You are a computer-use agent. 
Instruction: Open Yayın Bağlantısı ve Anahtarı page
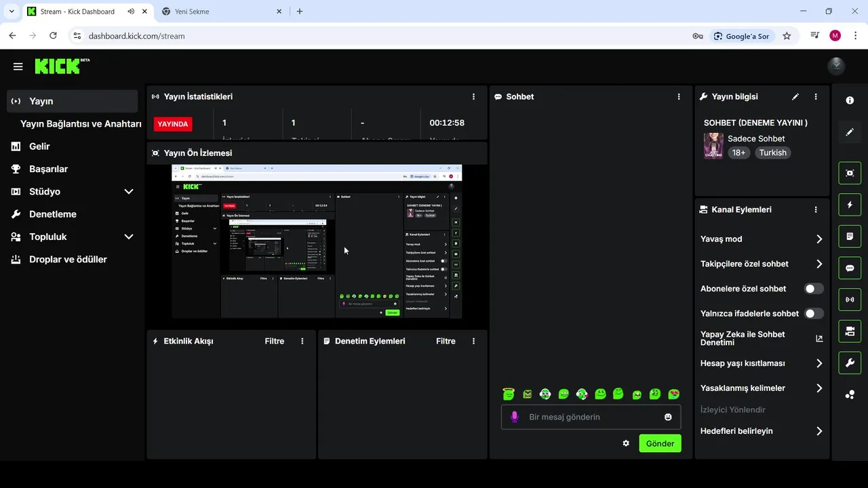click(81, 124)
